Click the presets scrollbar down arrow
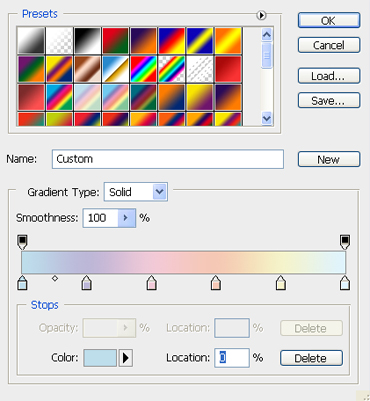This screenshot has height=401, width=370. point(267,118)
